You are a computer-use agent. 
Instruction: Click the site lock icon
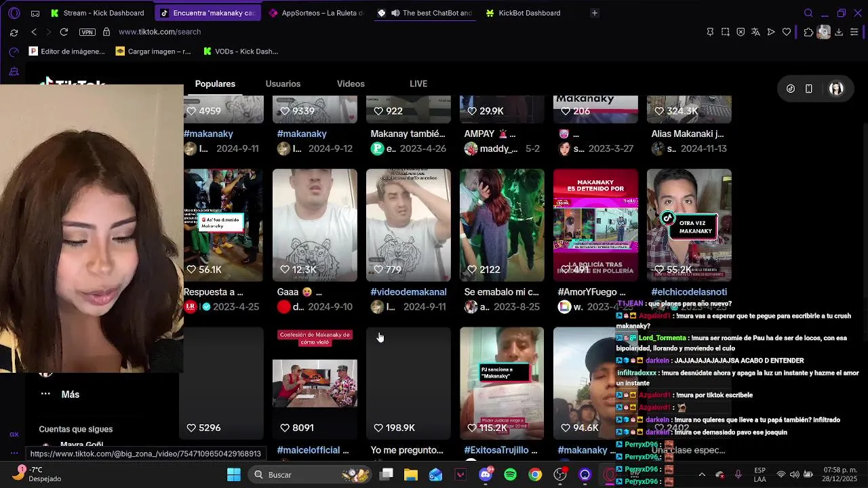click(x=106, y=32)
